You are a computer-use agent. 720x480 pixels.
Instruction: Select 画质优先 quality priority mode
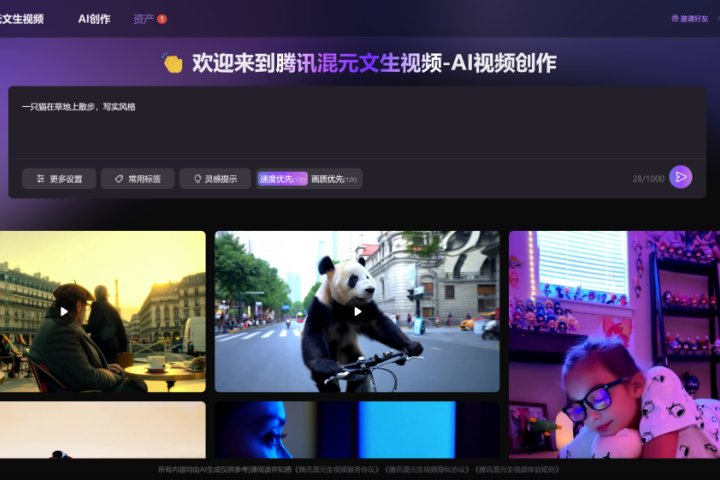[x=334, y=179]
